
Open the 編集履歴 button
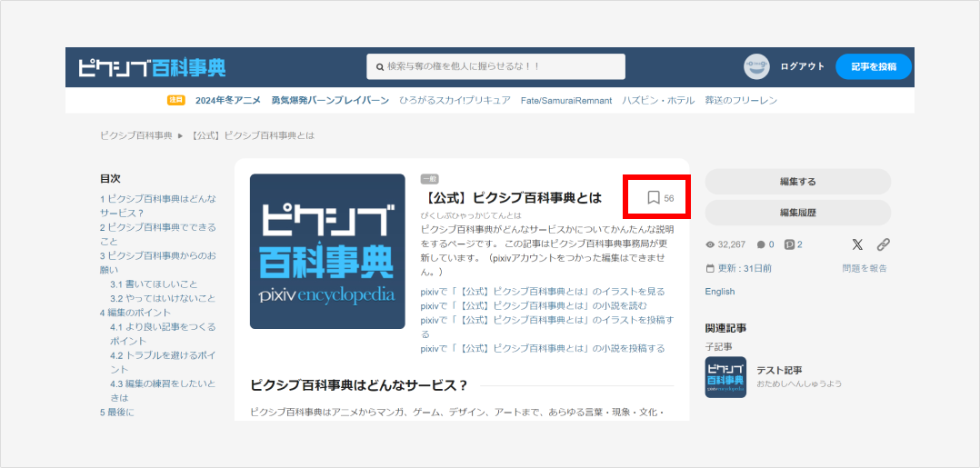[x=797, y=213]
